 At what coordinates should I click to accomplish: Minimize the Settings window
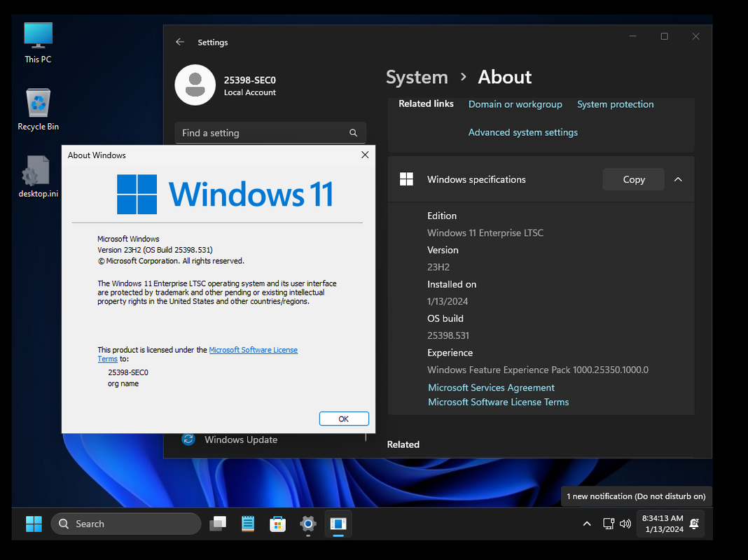pyautogui.click(x=633, y=36)
